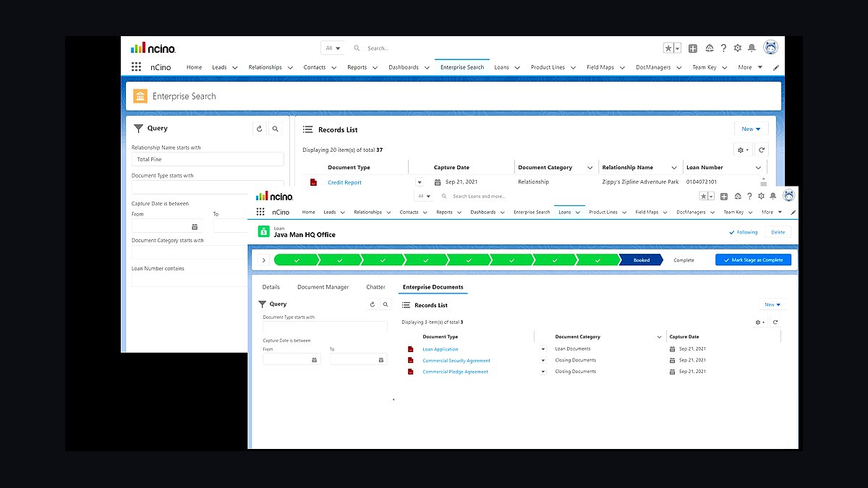Refresh the Records List in the Enterprise Search window
The image size is (868, 488).
coord(762,150)
